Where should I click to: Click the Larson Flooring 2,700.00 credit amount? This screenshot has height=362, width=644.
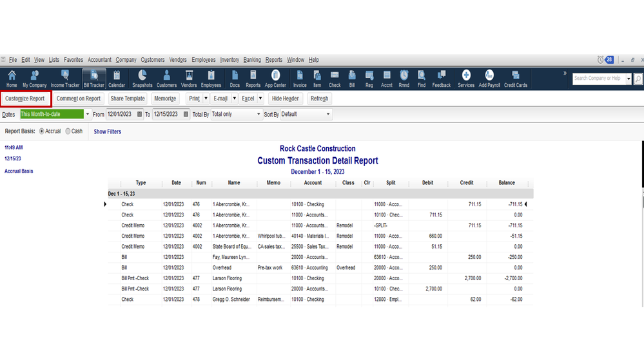[x=473, y=278]
